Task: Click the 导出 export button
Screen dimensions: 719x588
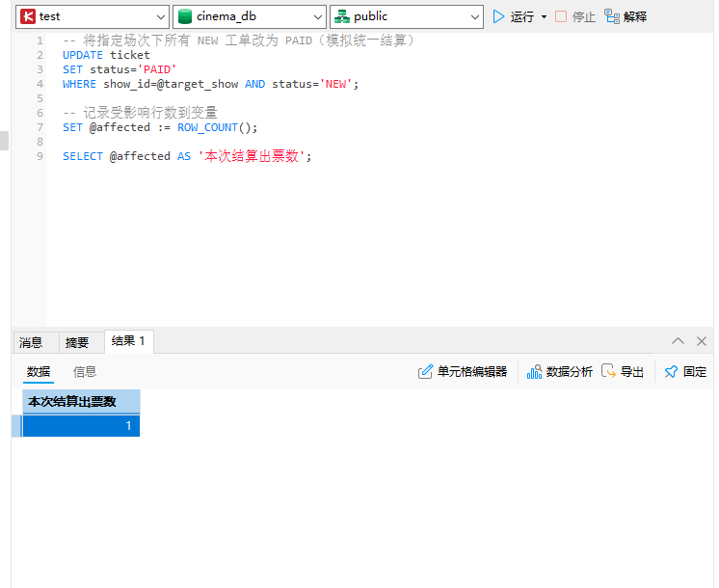Action: (623, 371)
